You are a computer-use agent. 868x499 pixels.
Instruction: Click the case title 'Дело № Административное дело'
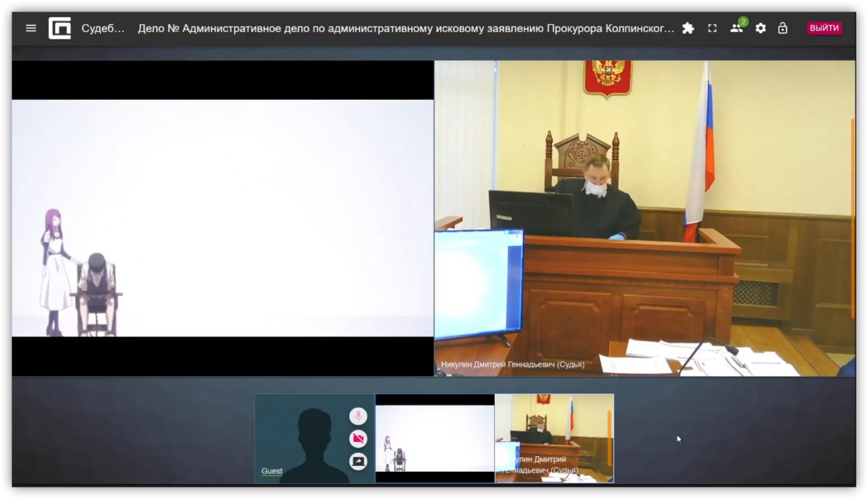click(x=406, y=28)
